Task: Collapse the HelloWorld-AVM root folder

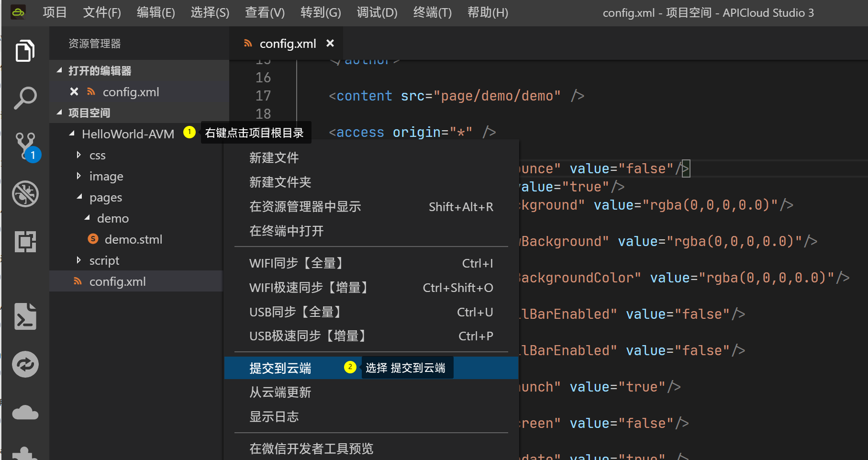Action: [72, 134]
